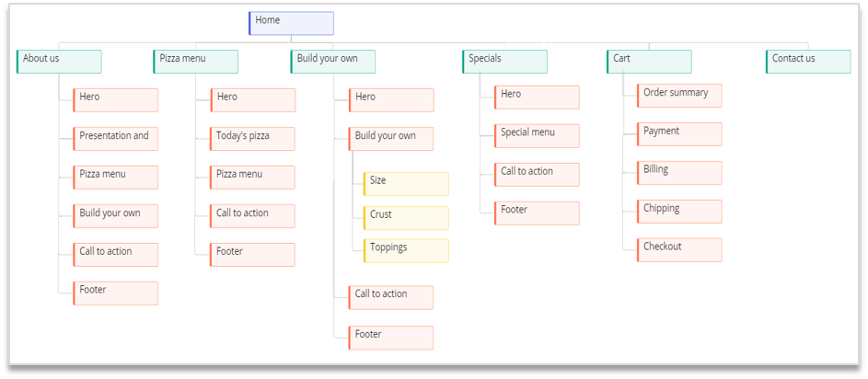Screen dimensions: 868x379
Task: Click the Chipping node under Cart
Action: point(679,212)
